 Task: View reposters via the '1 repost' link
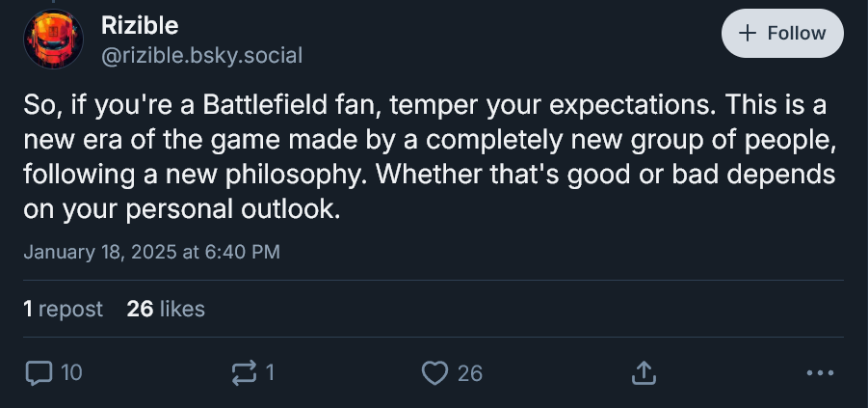[63, 309]
